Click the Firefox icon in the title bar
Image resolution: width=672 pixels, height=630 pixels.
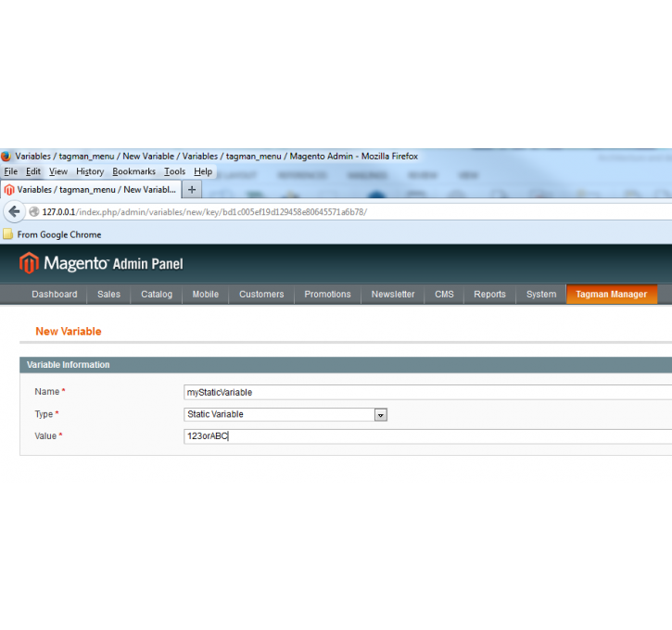(6, 156)
